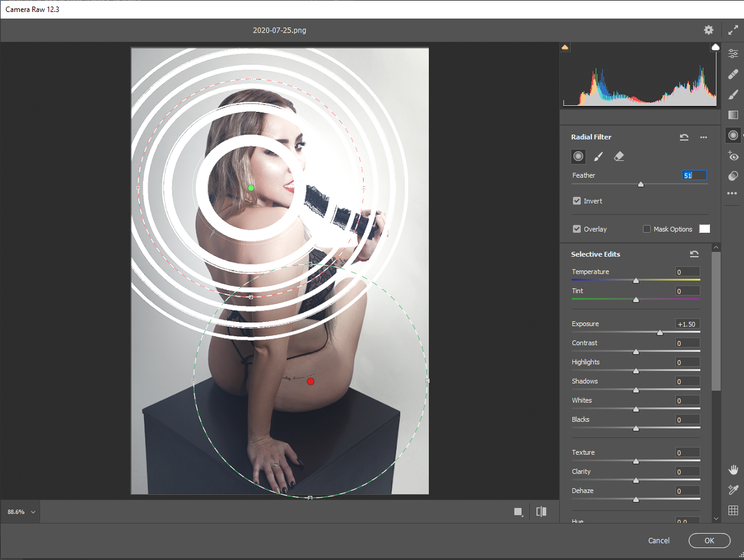This screenshot has width=744, height=560.
Task: Click the Tint slider handle
Action: (636, 299)
